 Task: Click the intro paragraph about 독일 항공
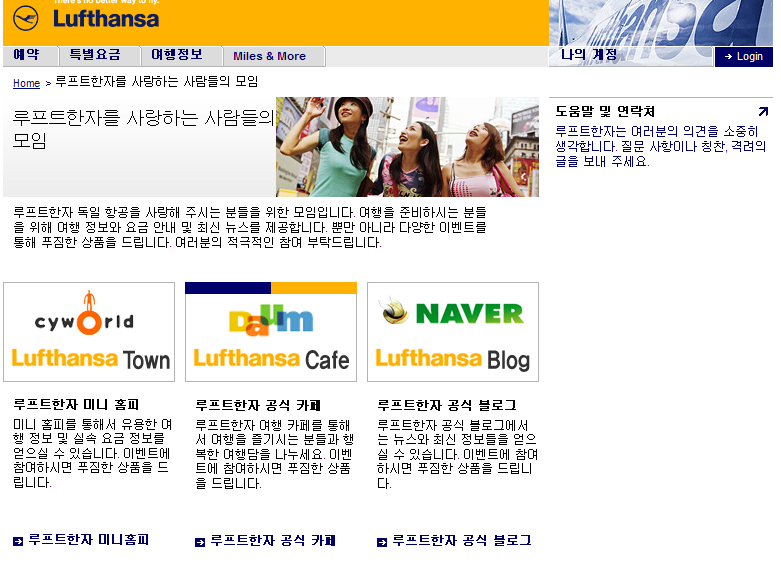tap(250, 228)
